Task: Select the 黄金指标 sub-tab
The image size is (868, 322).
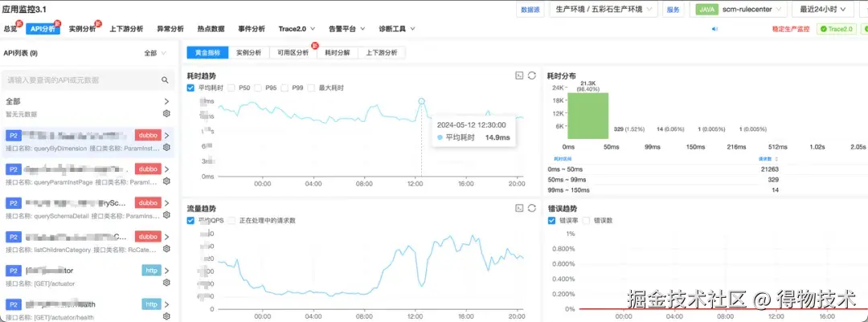Action: 207,52
